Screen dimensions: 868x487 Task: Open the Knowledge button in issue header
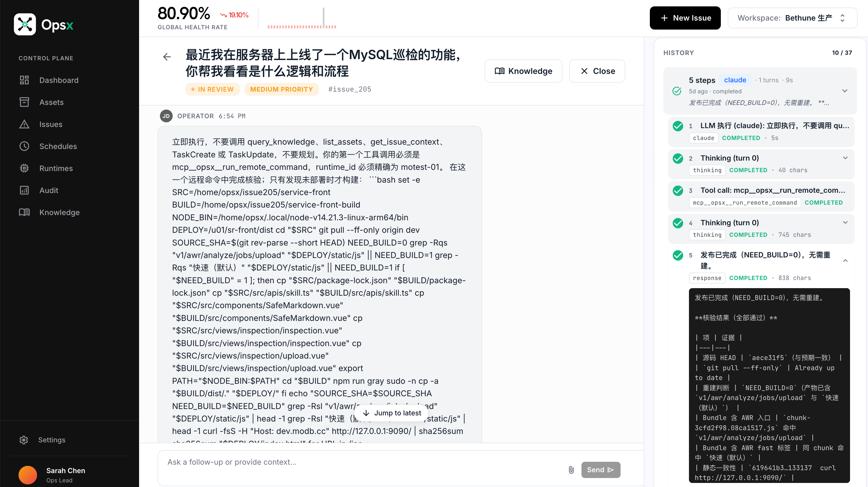click(523, 71)
